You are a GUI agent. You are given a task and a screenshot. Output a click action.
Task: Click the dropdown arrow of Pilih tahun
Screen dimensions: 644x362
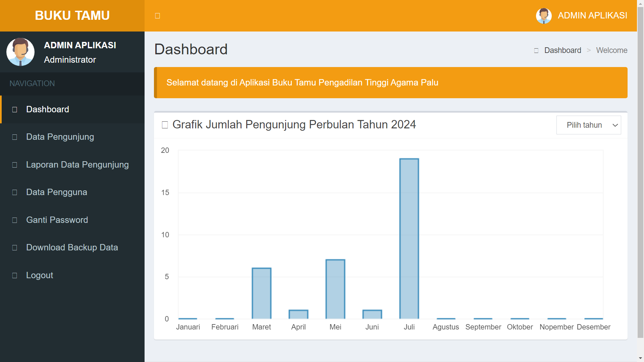click(615, 125)
